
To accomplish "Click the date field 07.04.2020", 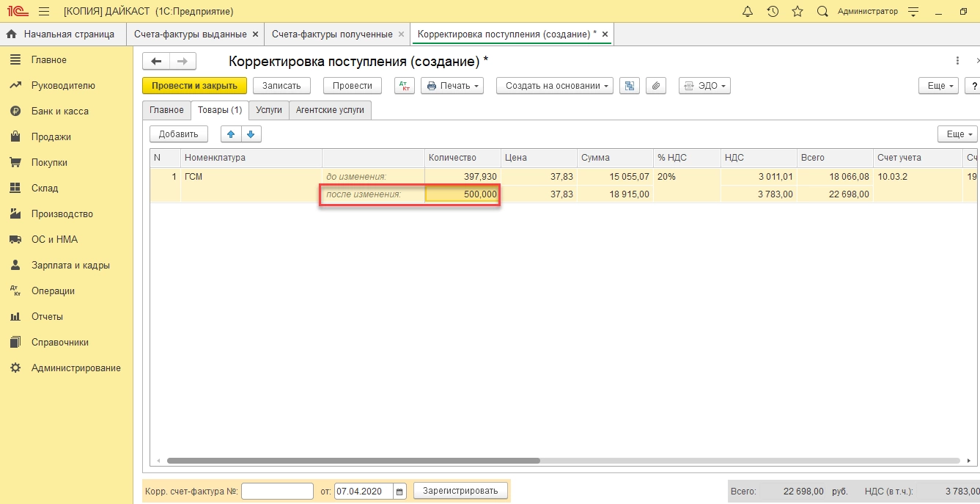I will pyautogui.click(x=364, y=491).
